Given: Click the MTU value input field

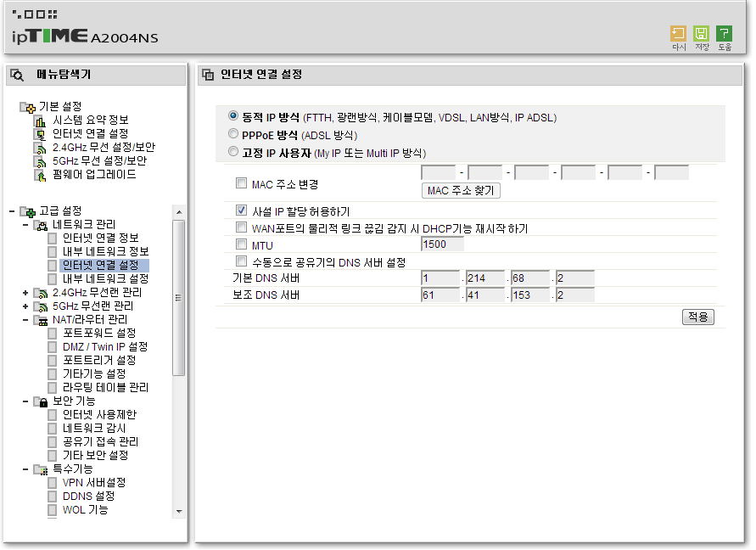Looking at the screenshot, I should (x=442, y=244).
